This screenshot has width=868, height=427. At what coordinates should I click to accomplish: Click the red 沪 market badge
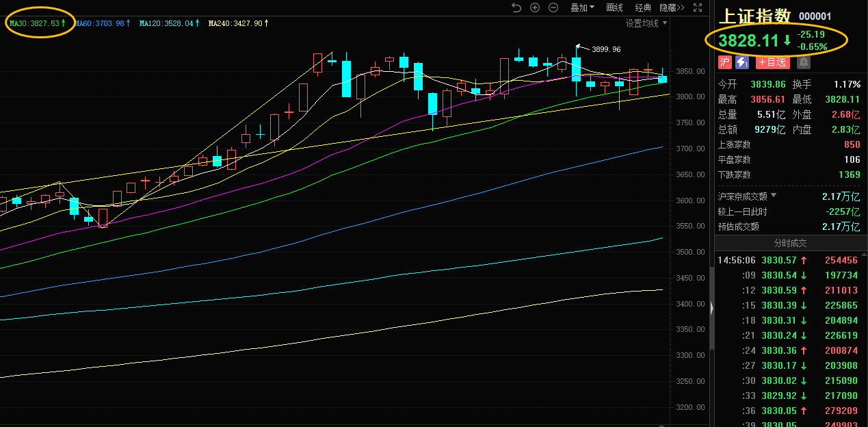click(x=725, y=62)
